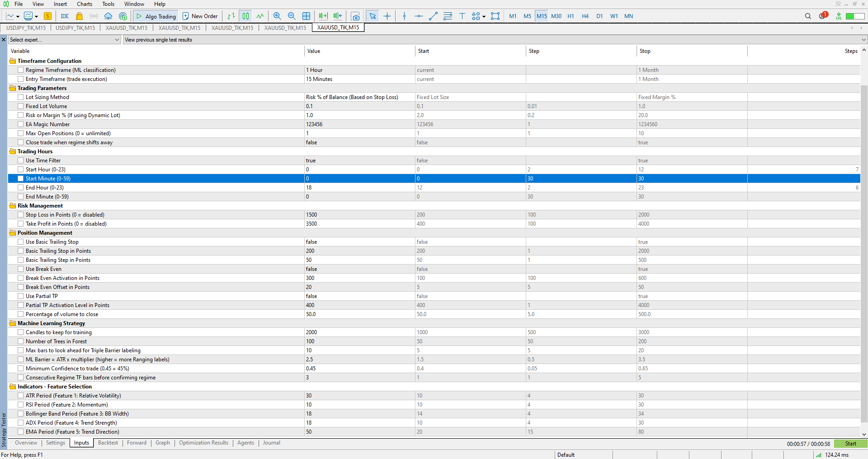Take a chart screenshot with camera icon
The height and width of the screenshot is (459, 868).
355,16
